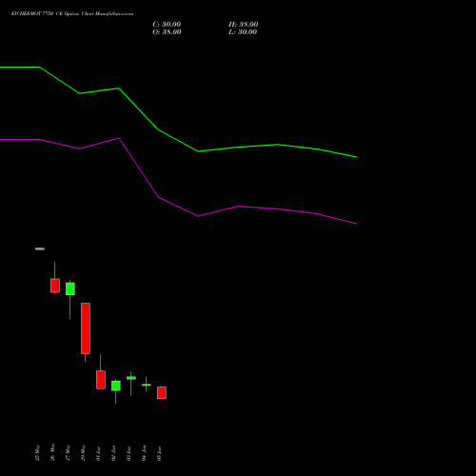This screenshot has height=476, width=476.
Task: Click the "01 Jun" date axis label
Action: click(x=99, y=453)
